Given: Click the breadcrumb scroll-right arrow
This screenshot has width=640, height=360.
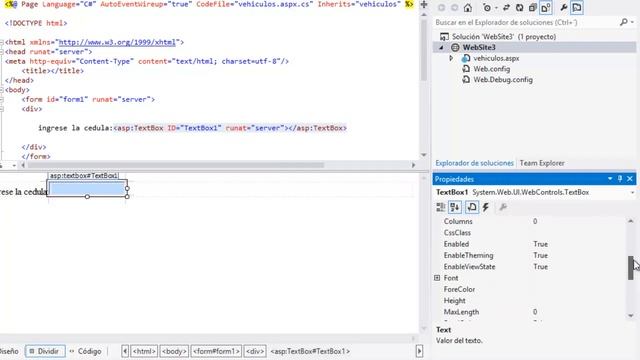Looking at the screenshot, I should click(419, 351).
